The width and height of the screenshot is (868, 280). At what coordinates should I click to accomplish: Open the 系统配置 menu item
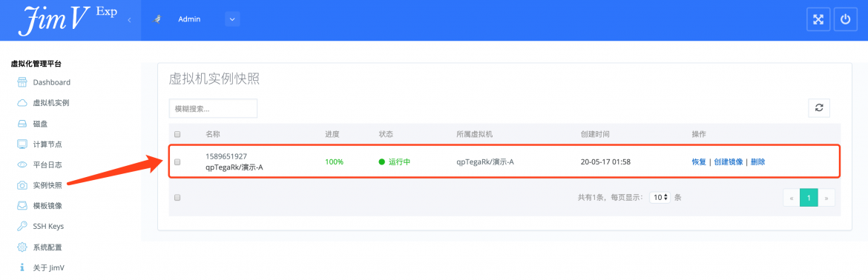coord(47,247)
